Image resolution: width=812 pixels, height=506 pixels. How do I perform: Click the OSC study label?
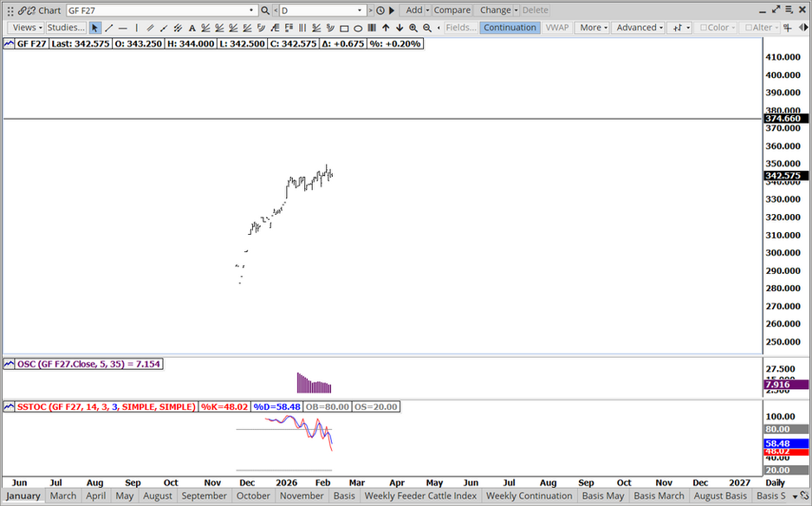tap(89, 364)
